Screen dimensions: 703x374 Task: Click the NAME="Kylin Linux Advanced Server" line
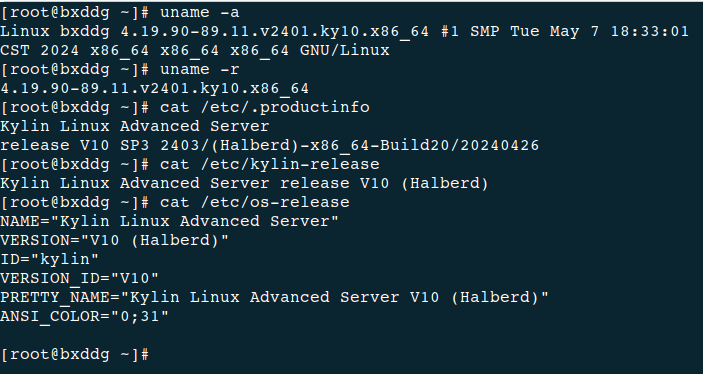pyautogui.click(x=169, y=221)
